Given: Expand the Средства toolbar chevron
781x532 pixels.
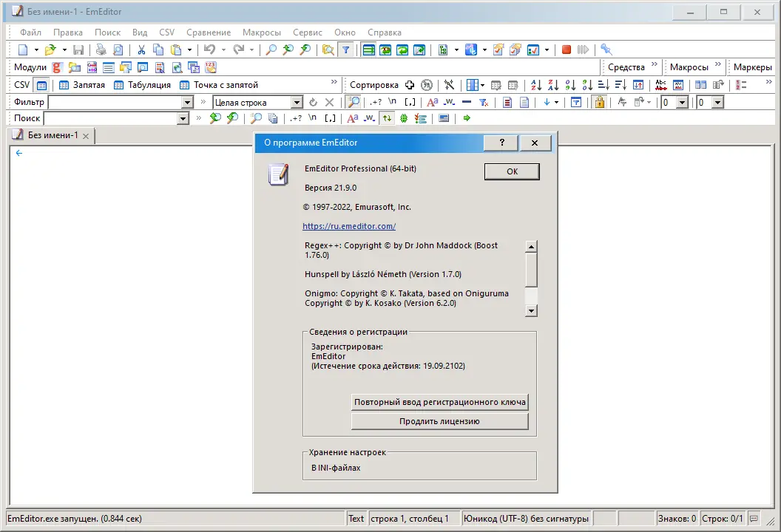Looking at the screenshot, I should click(655, 65).
